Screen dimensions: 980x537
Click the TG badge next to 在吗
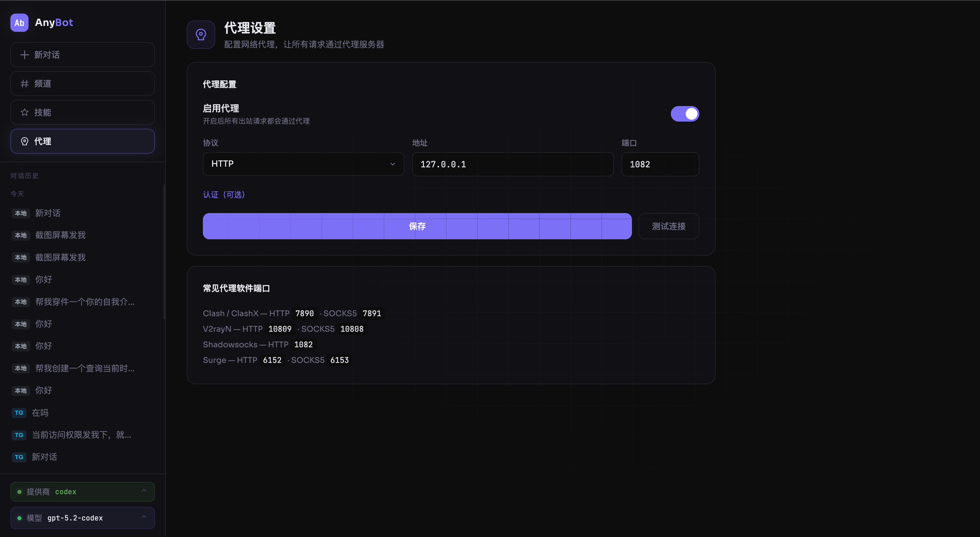click(x=19, y=412)
